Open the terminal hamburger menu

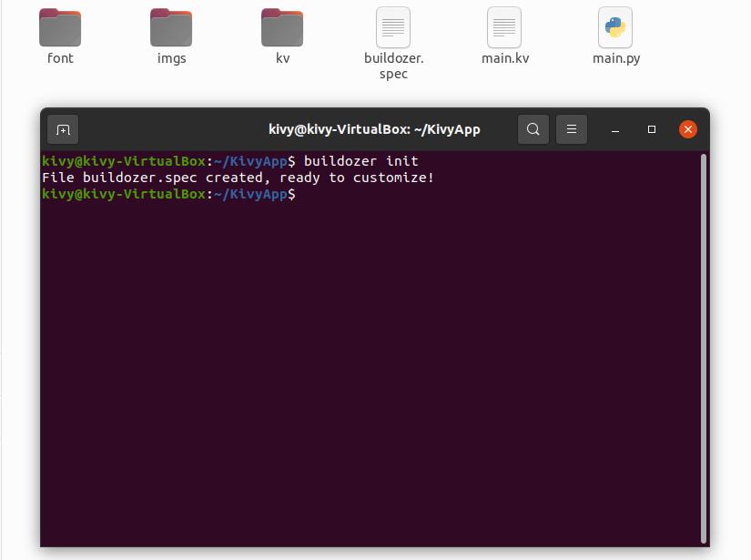(x=572, y=128)
